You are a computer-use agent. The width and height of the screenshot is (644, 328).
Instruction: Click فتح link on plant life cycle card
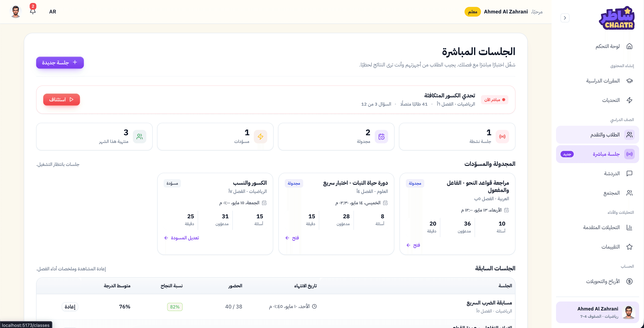pos(292,238)
